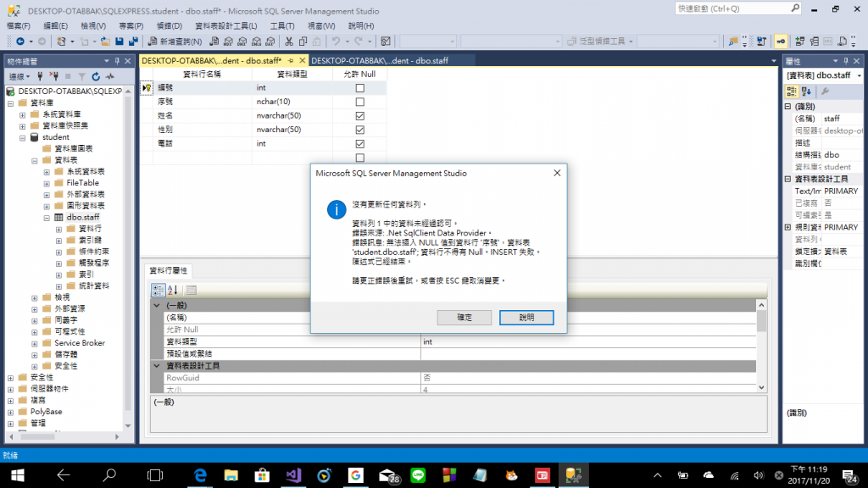
Task: Collapse the (識別) category in properties panel
Action: tap(788, 106)
